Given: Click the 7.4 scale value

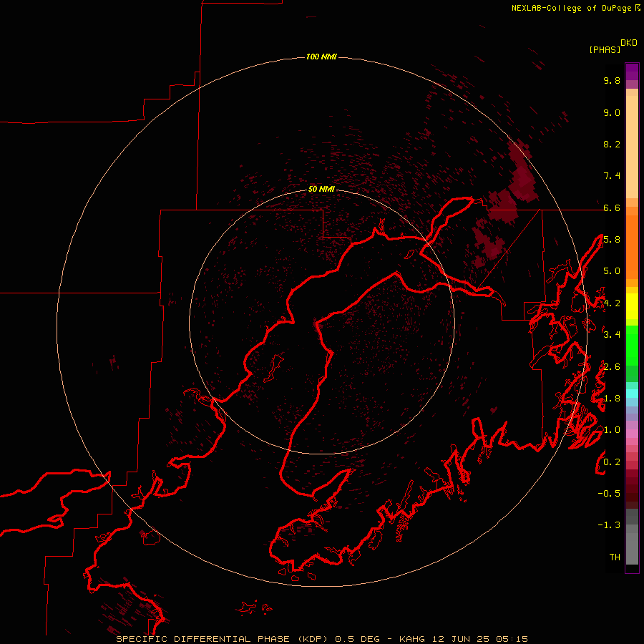Looking at the screenshot, I should [x=612, y=176].
